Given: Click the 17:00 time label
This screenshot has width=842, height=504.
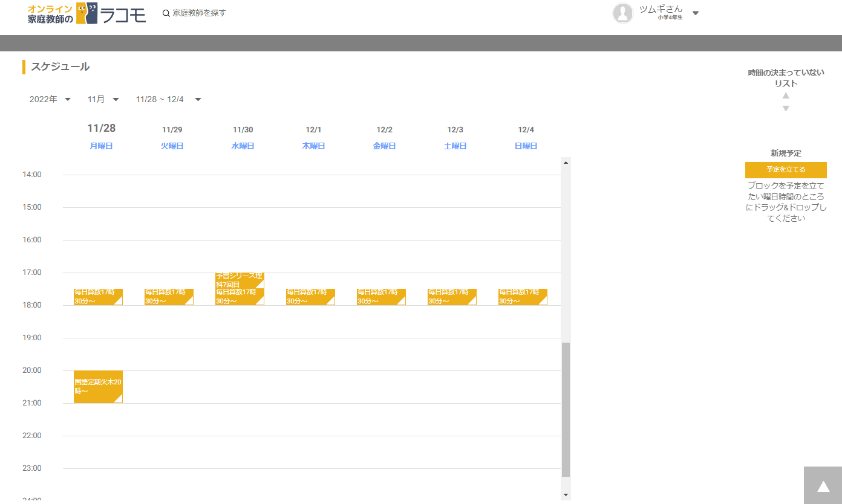Looking at the screenshot, I should coord(31,273).
